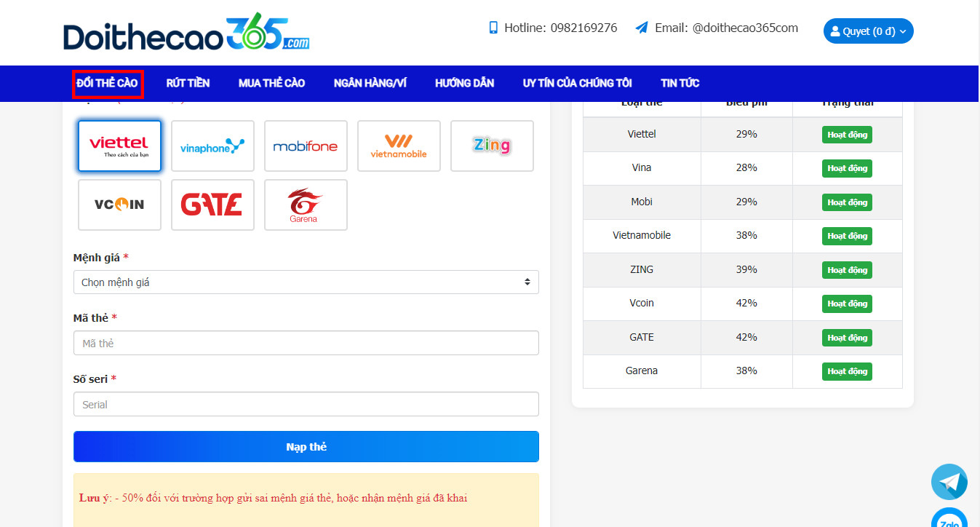Click the Vcoin Hoạt động status badge
The height and width of the screenshot is (527, 980).
847,304
